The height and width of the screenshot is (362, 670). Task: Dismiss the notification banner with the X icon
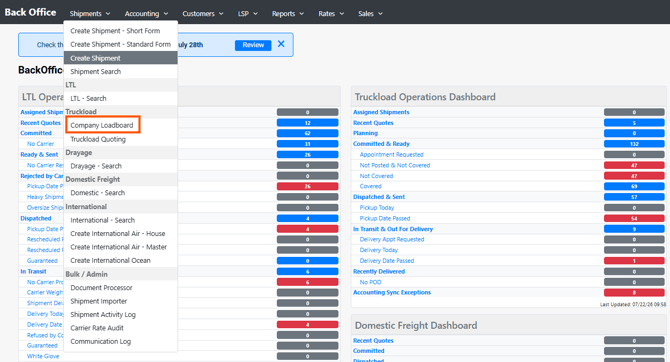coord(281,44)
